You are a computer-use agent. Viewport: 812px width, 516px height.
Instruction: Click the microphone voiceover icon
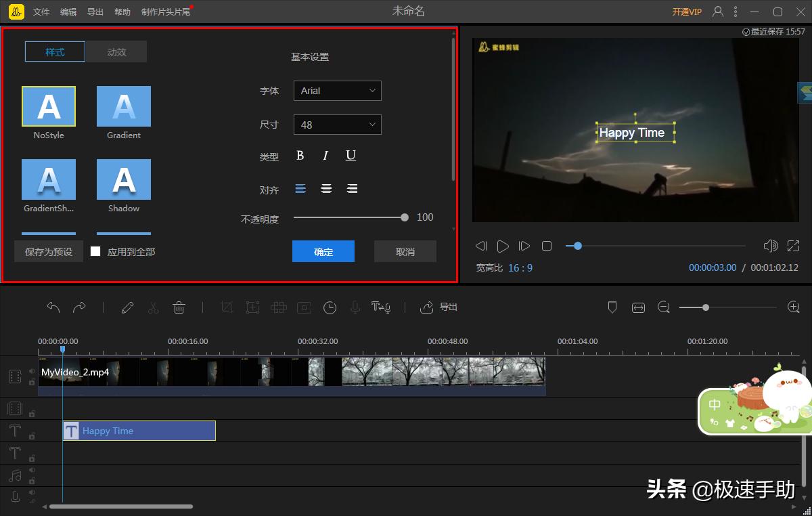355,307
